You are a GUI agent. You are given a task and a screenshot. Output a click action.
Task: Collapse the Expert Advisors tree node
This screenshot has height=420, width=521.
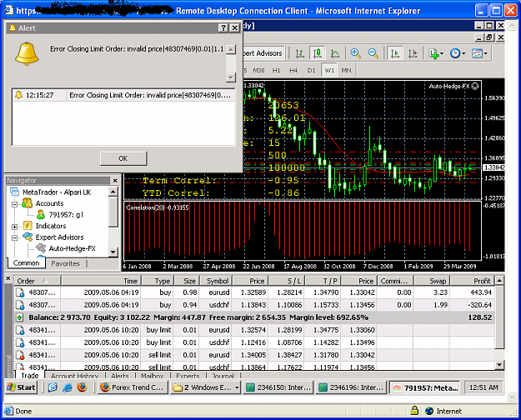(x=15, y=237)
